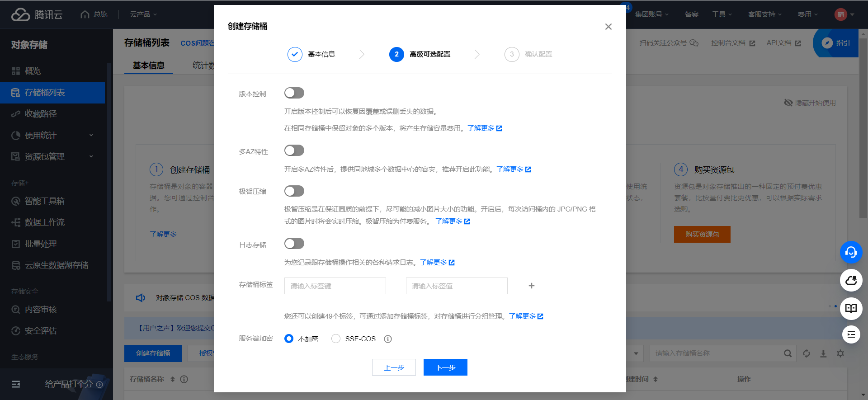Open the 云产品 dropdown in top bar
This screenshot has height=400, width=868.
tap(143, 14)
